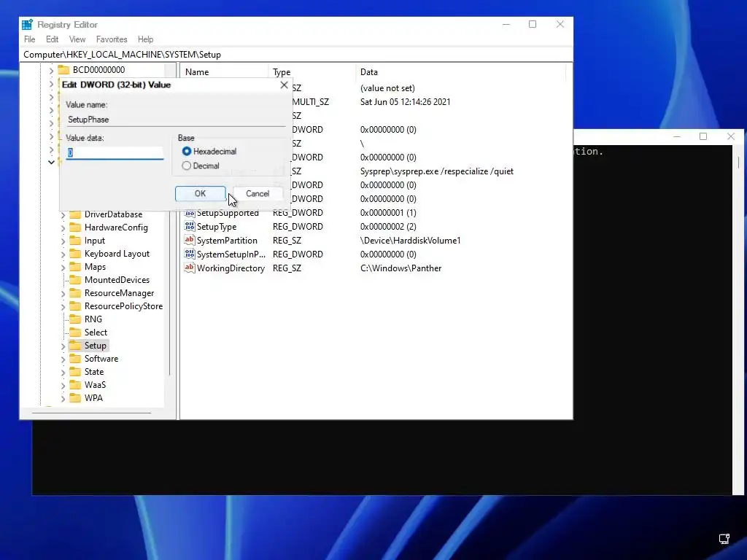747x560 pixels.
Task: Select the SetupType value name
Action: [217, 227]
